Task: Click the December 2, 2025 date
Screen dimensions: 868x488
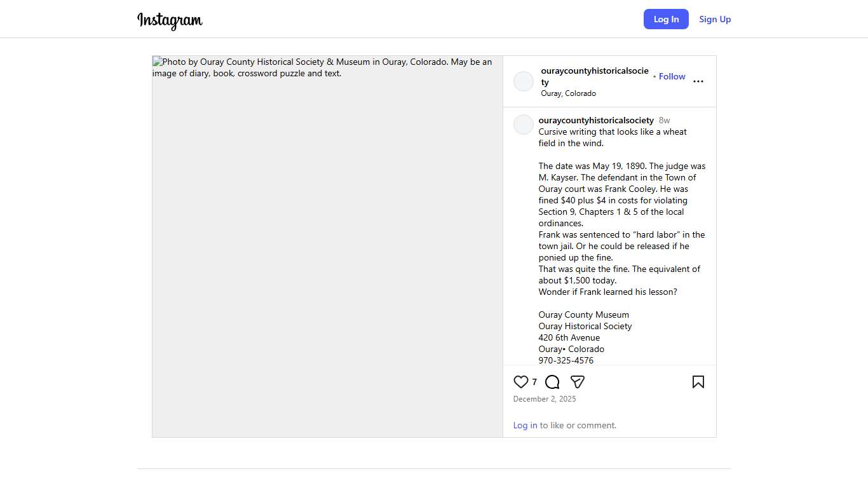Action: pyautogui.click(x=545, y=399)
